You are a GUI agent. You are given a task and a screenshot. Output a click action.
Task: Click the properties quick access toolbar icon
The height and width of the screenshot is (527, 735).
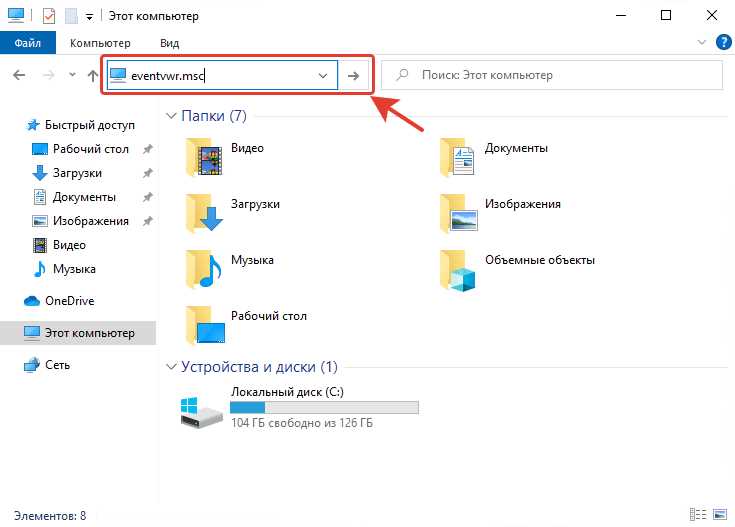[x=49, y=16]
